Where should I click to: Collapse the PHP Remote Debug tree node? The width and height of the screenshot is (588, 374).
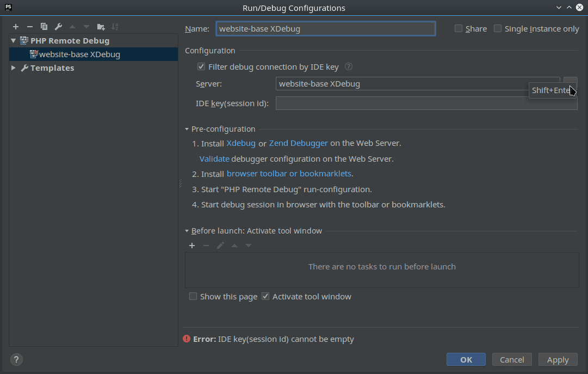(x=14, y=40)
